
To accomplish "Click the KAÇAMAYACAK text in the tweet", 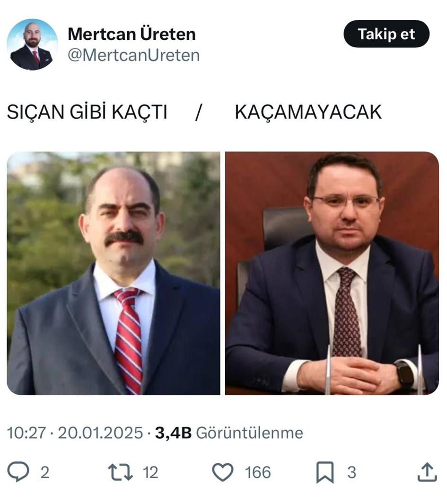I will tap(308, 112).
